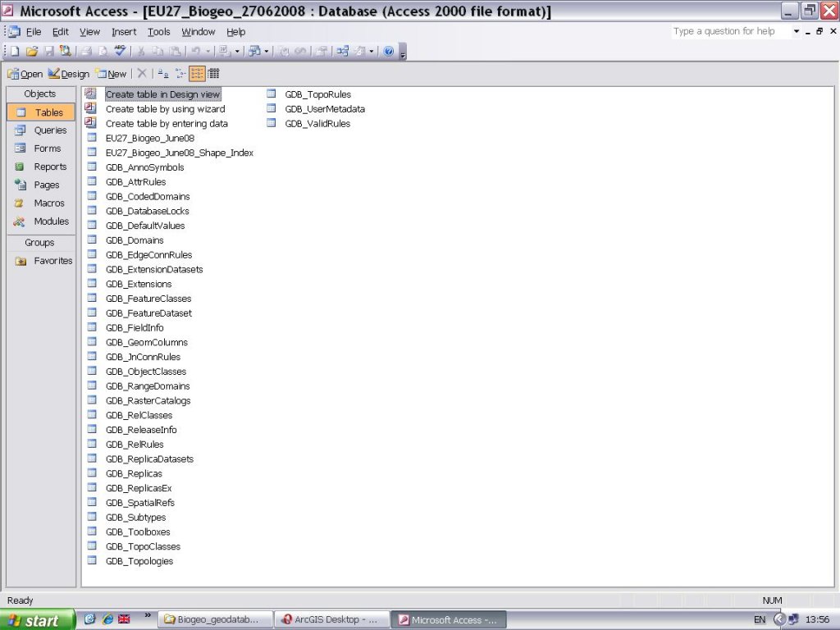Open the help question box dropdown arrow
Screen dimensions: 840x630
(x=796, y=32)
